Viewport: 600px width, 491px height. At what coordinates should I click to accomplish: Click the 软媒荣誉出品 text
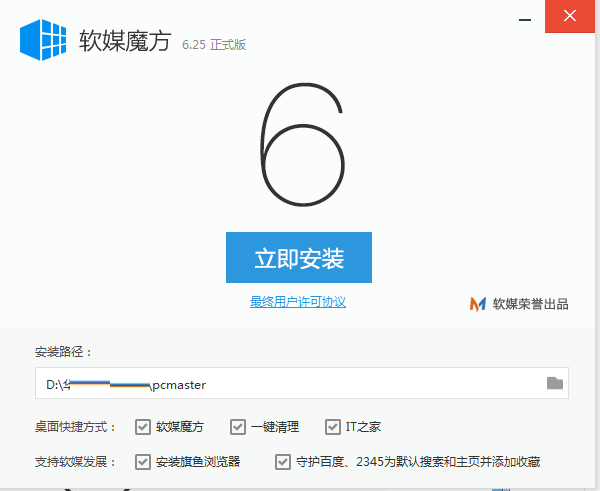pyautogui.click(x=530, y=304)
